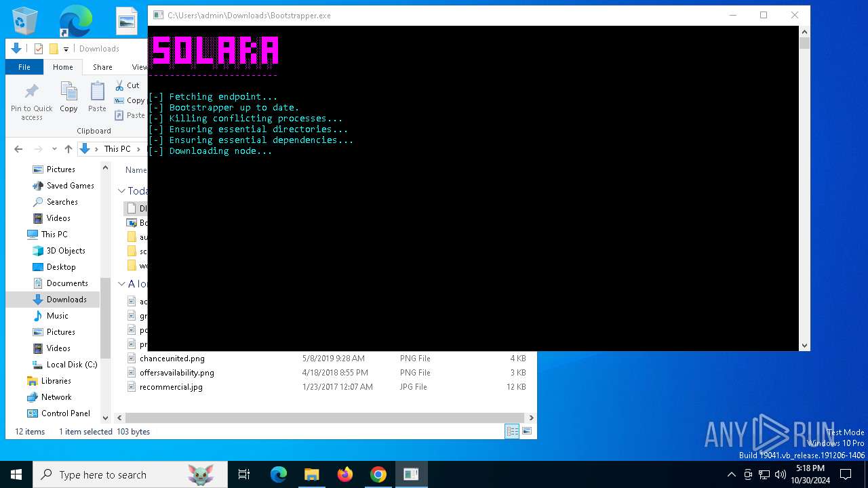Click console window scroll down arrow
The image size is (868, 488).
(804, 345)
